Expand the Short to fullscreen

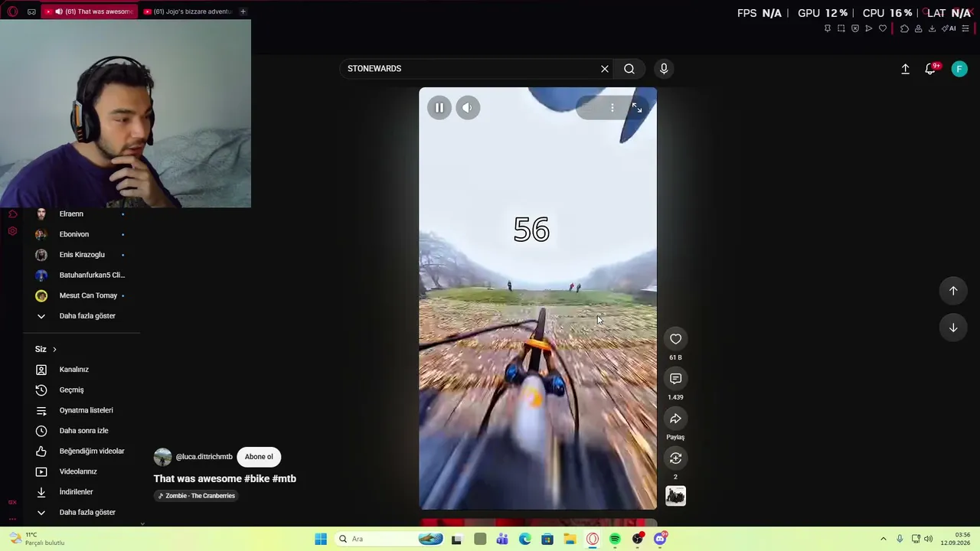pyautogui.click(x=637, y=108)
